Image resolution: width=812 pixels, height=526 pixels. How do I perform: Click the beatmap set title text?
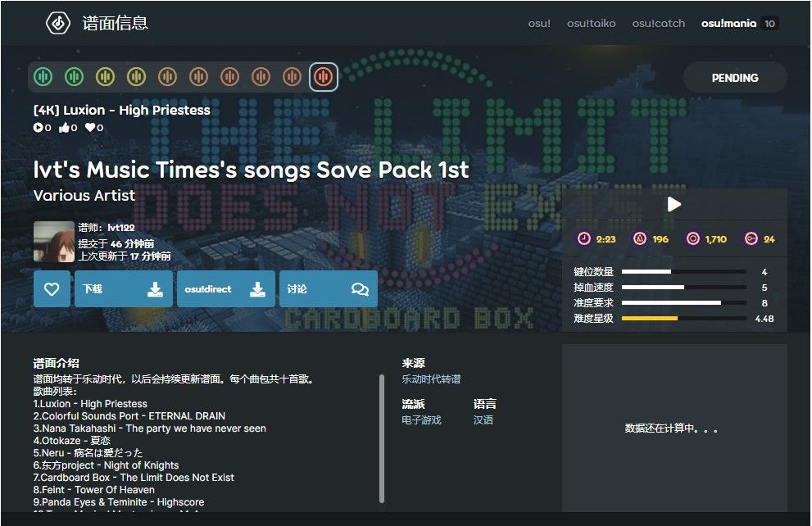[252, 170]
